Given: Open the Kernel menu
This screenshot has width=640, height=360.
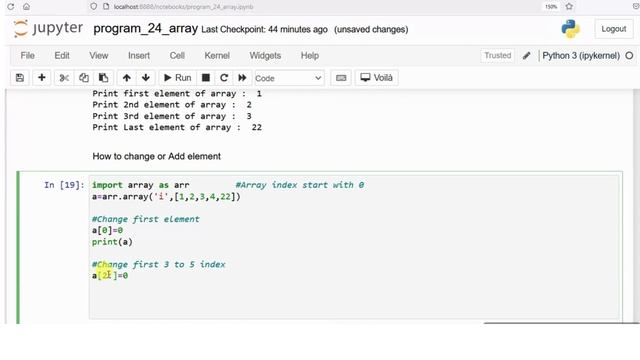Looking at the screenshot, I should (217, 56).
